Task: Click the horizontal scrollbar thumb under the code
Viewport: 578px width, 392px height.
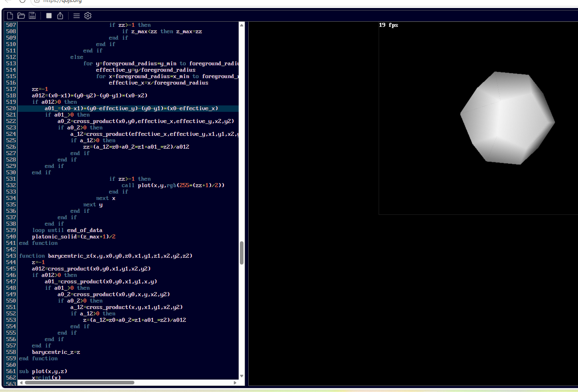Action: 79,382
